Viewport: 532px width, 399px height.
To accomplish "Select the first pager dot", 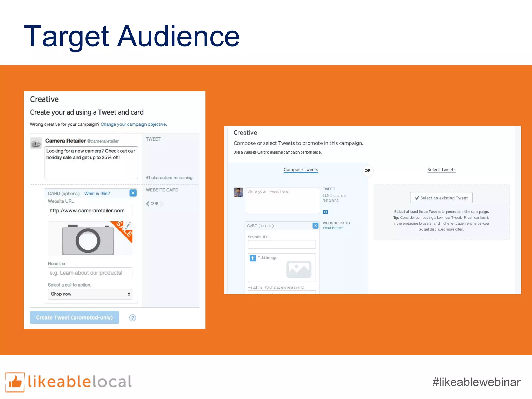I will 152,203.
